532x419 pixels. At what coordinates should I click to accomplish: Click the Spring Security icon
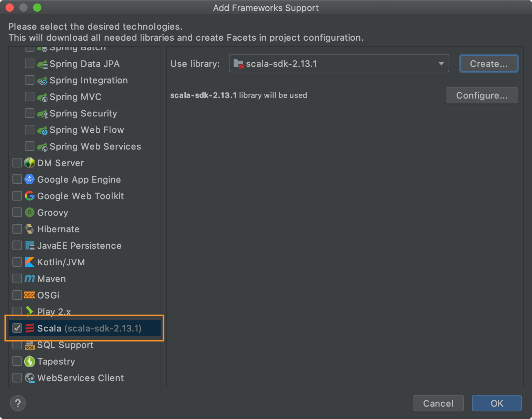click(42, 114)
